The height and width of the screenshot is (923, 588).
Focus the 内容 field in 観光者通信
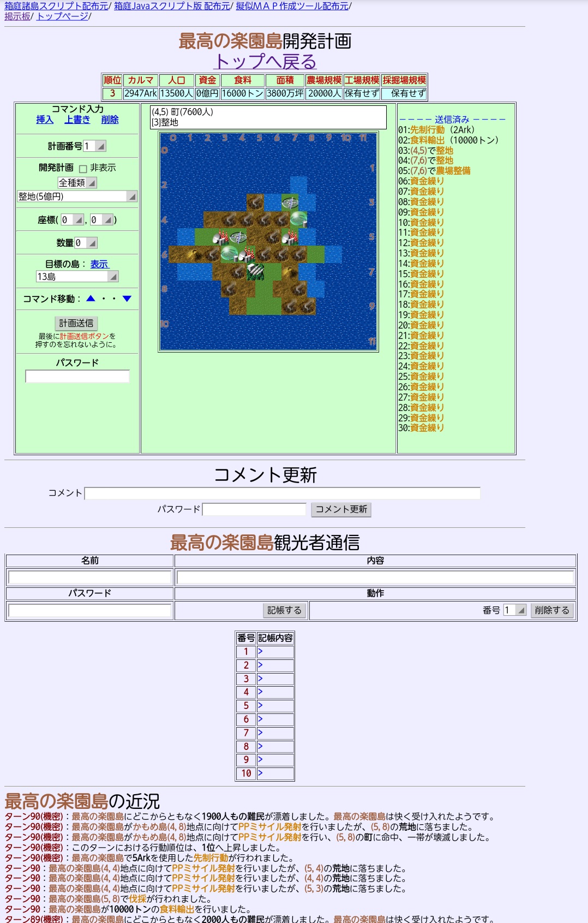tap(376, 577)
